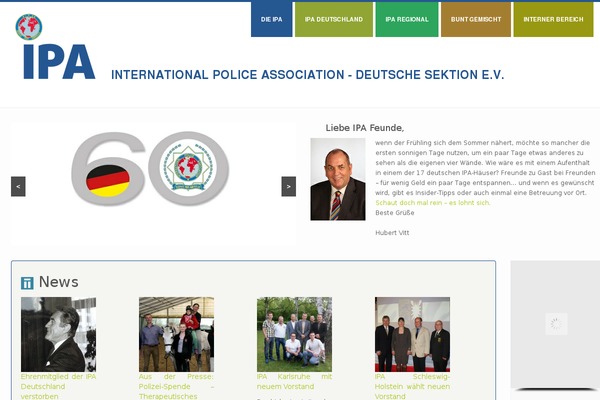Image resolution: width=600 pixels, height=400 pixels.
Task: Click the News section info icon
Action: coord(27,283)
